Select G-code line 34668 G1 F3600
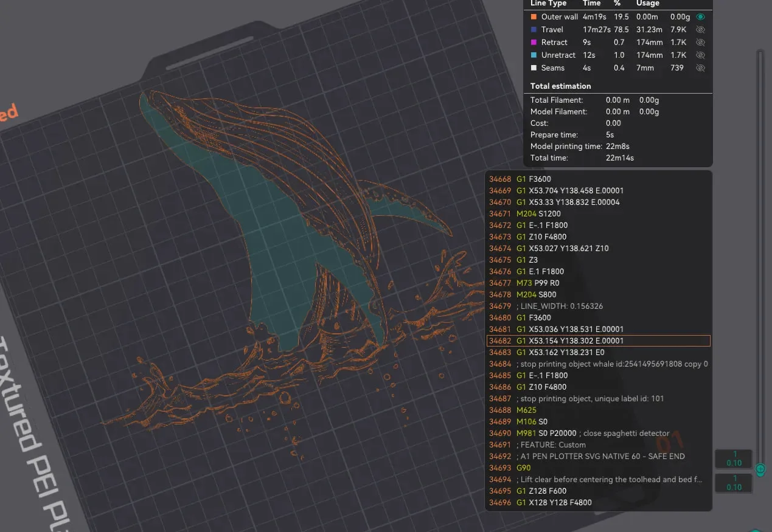 (598, 179)
